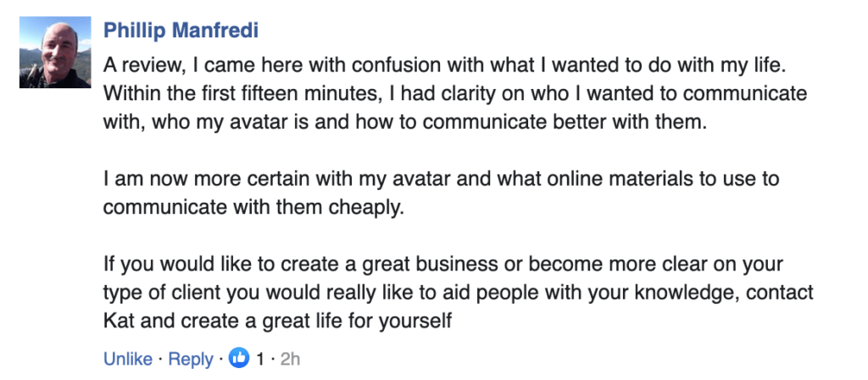This screenshot has width=868, height=380.
Task: Open Phillip Manfredi's profile photo
Action: (x=55, y=53)
